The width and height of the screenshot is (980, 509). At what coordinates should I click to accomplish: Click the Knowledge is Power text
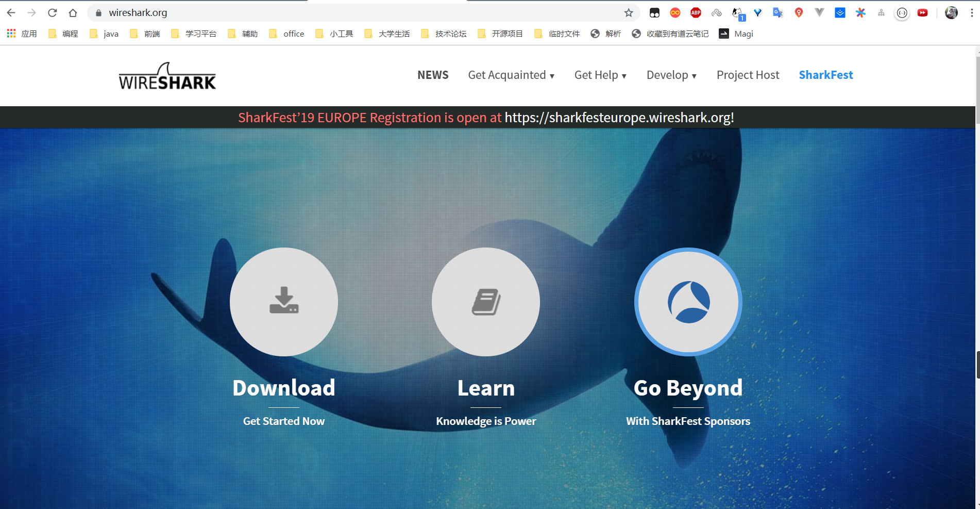[486, 421]
